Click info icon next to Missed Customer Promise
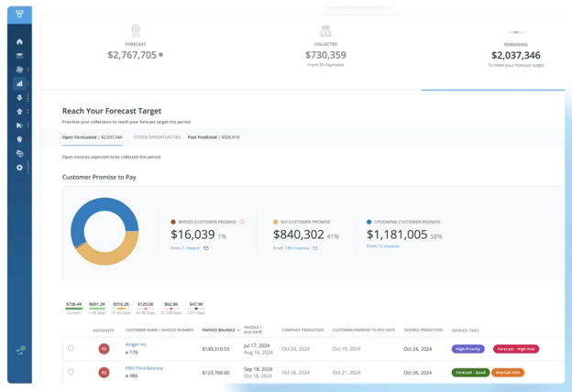This screenshot has width=572, height=392. click(242, 222)
